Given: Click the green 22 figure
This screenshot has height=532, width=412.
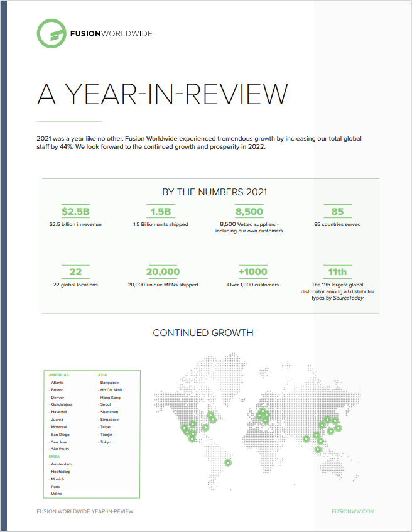Looking at the screenshot, I should (75, 272).
